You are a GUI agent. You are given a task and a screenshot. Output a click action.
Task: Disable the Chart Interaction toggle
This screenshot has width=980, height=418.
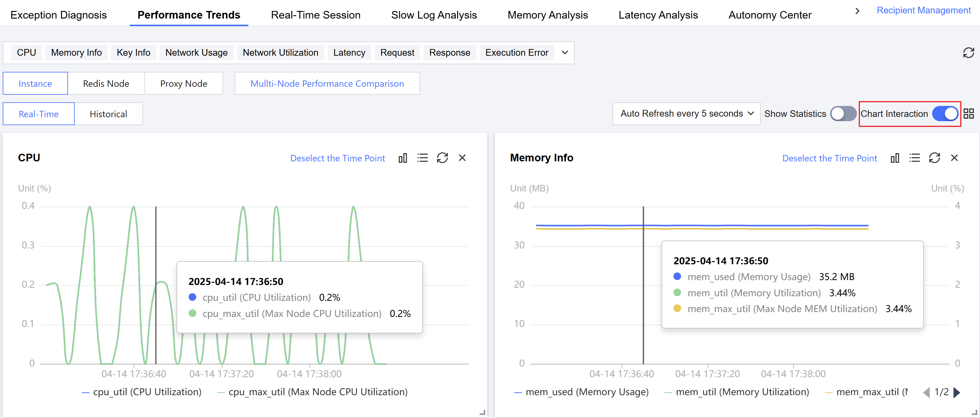tap(945, 114)
